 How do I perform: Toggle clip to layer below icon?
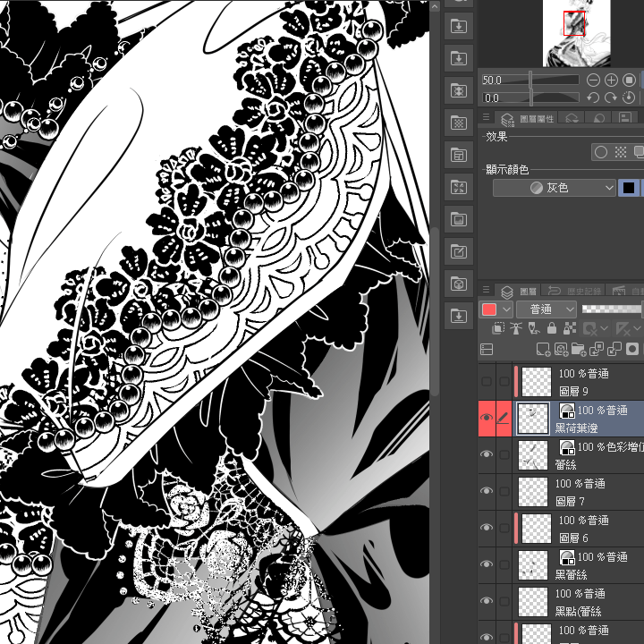(498, 328)
